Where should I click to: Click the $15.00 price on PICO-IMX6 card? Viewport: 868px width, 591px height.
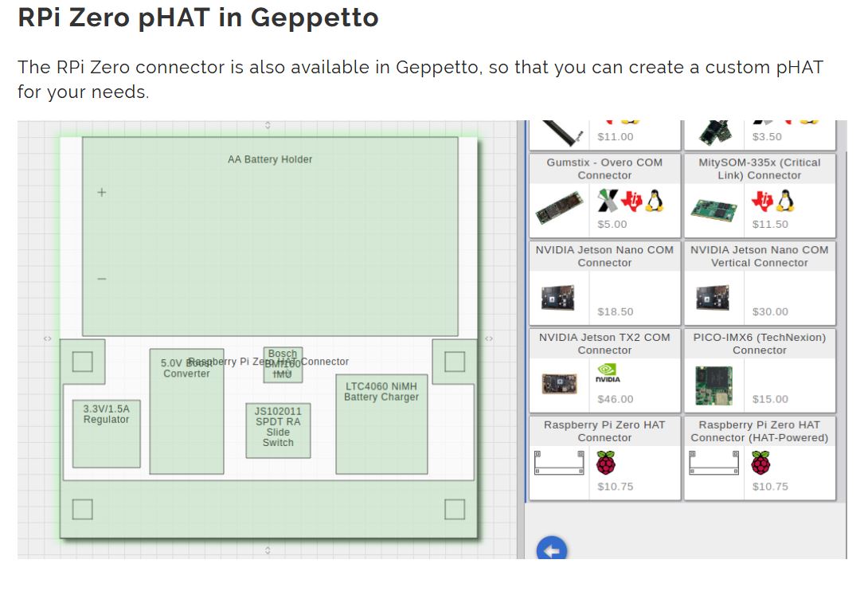pos(770,399)
